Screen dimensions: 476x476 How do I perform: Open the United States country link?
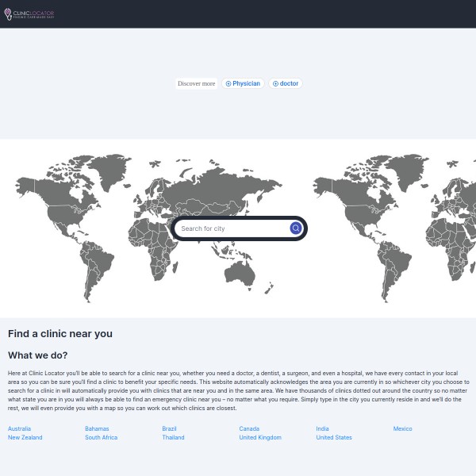click(334, 437)
